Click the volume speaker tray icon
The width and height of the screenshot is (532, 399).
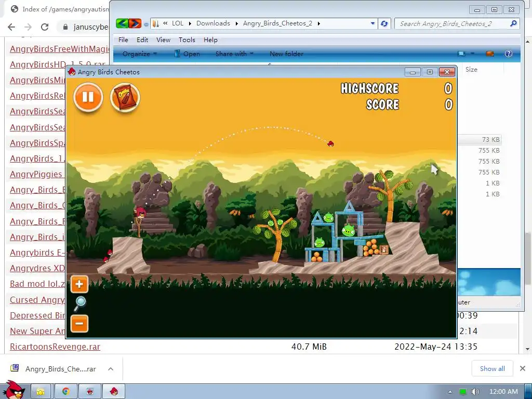tap(475, 392)
